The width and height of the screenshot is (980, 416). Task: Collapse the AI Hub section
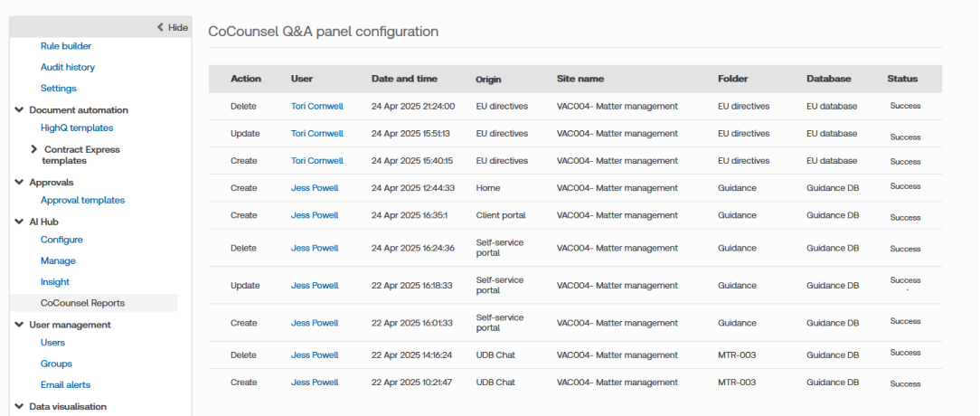pyautogui.click(x=20, y=222)
